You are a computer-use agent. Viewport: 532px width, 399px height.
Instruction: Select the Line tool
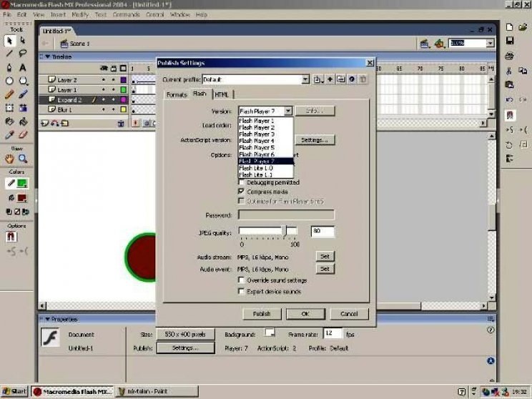pos(9,54)
